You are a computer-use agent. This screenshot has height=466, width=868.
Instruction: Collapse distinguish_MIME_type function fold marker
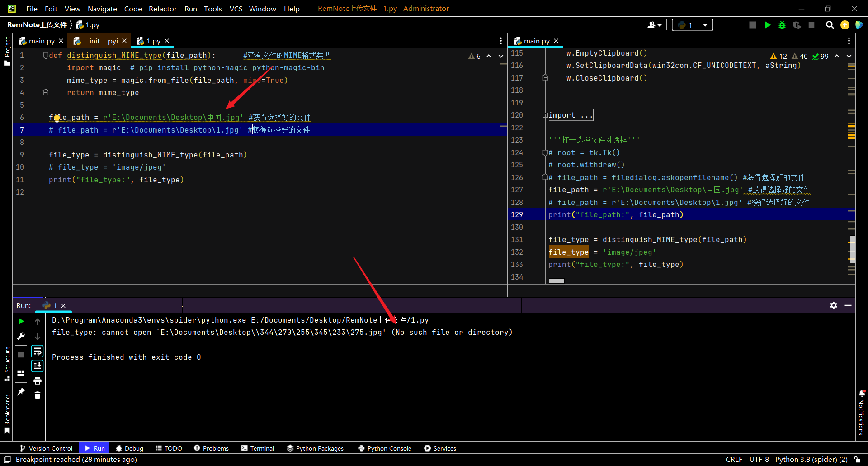point(46,55)
